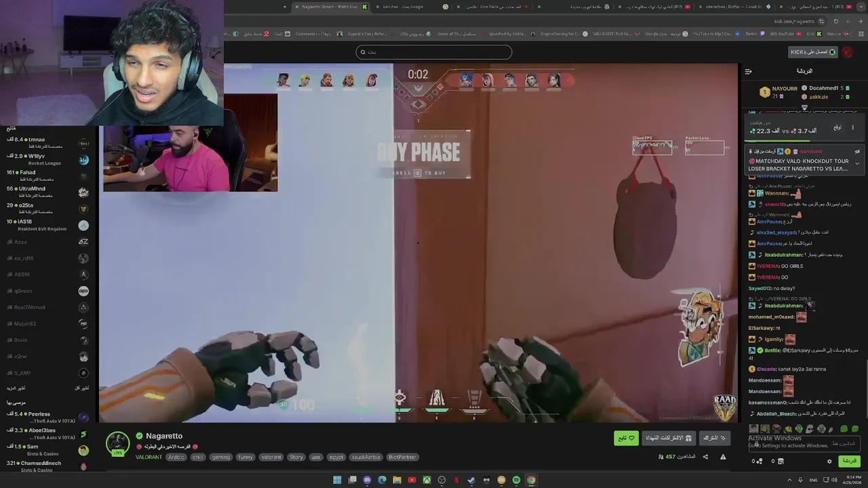Image resolution: width=868 pixels, height=488 pixels.
Task: Open Sam Slots & Casino channel
Action: pyautogui.click(x=47, y=450)
